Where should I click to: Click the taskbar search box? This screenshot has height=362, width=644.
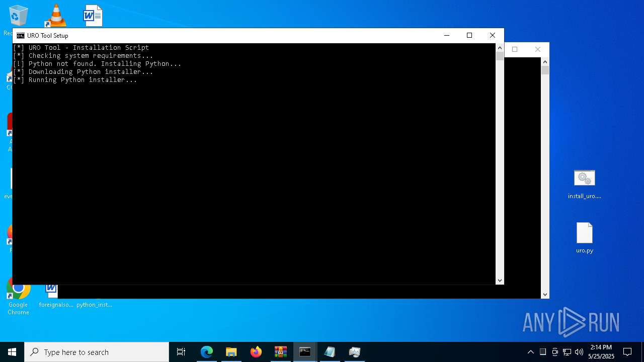pyautogui.click(x=97, y=352)
